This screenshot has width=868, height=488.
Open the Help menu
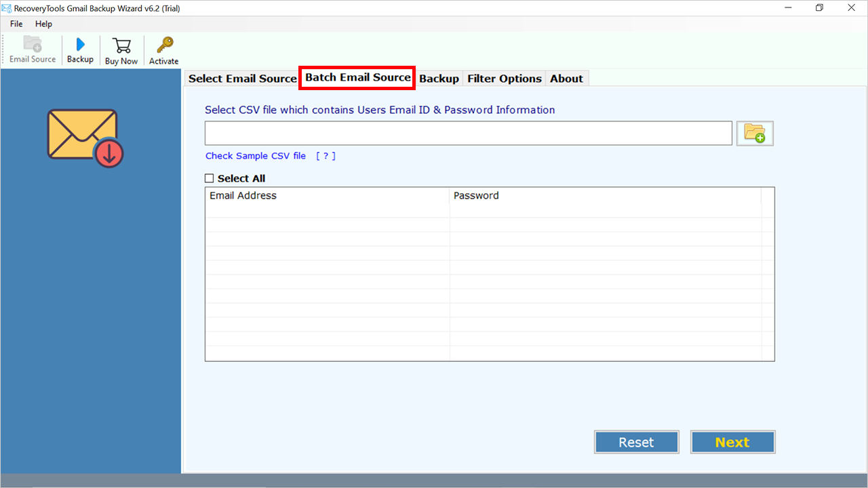click(x=43, y=24)
